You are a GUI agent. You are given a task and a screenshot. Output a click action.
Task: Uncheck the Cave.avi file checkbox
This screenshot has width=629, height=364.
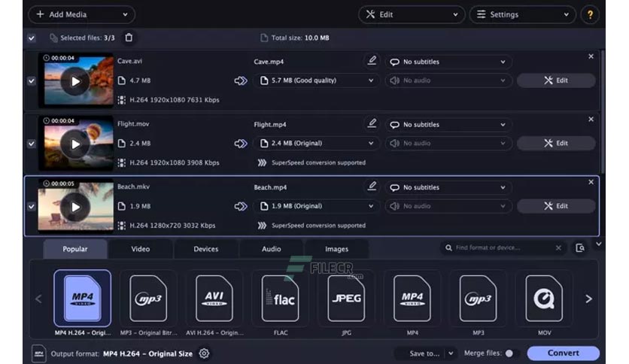tap(32, 80)
